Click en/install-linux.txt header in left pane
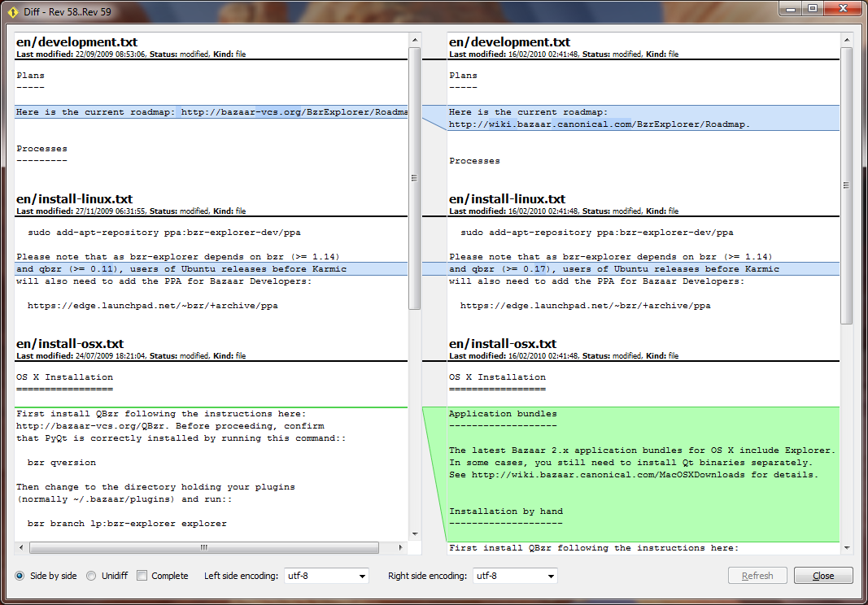868x605 pixels. [x=75, y=198]
